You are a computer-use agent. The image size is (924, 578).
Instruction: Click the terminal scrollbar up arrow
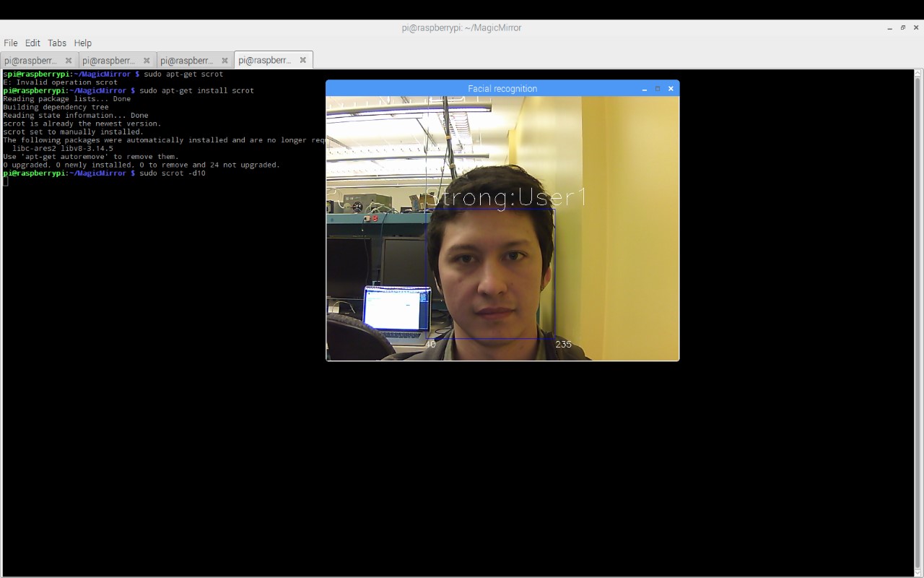(918, 73)
